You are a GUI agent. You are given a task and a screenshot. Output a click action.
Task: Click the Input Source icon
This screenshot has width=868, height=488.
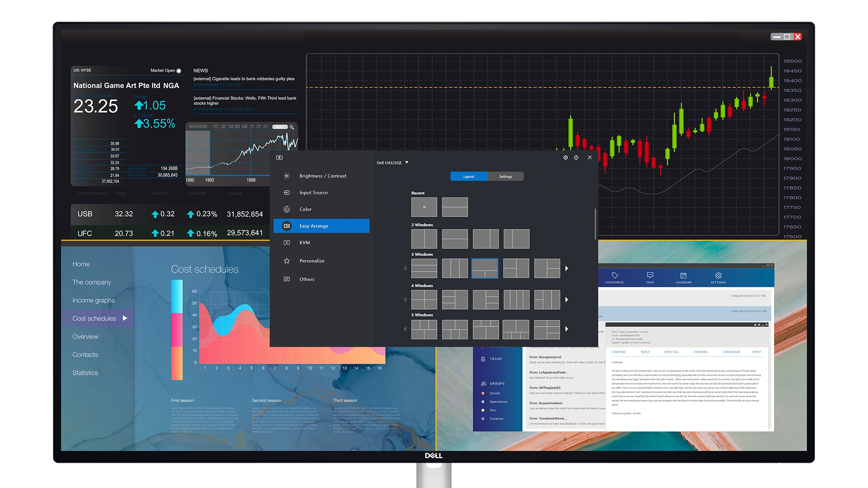pos(287,192)
